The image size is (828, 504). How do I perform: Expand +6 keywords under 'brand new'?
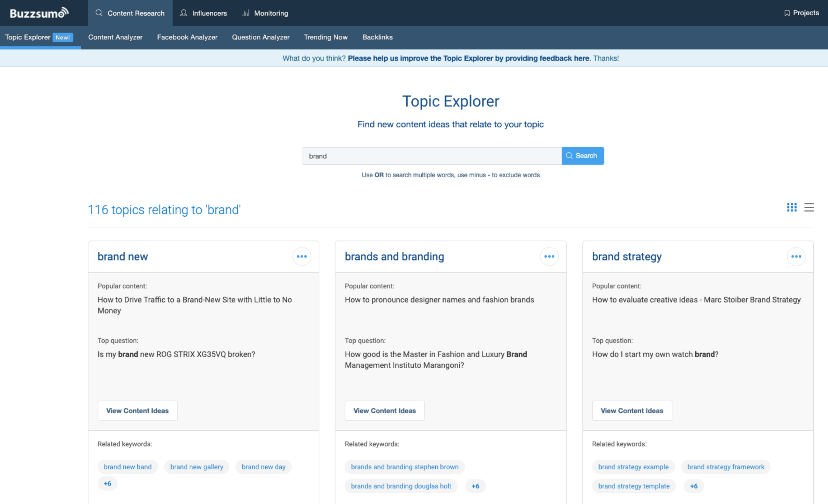tap(107, 484)
